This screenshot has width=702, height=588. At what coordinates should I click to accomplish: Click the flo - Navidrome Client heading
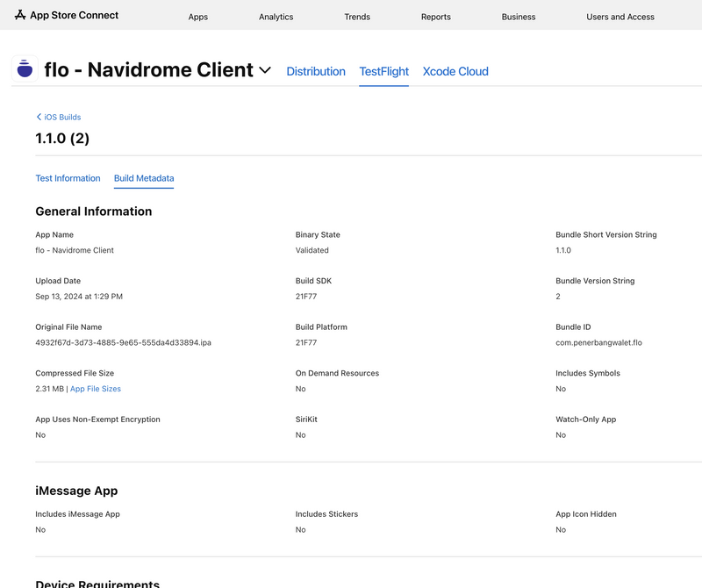[x=148, y=70]
